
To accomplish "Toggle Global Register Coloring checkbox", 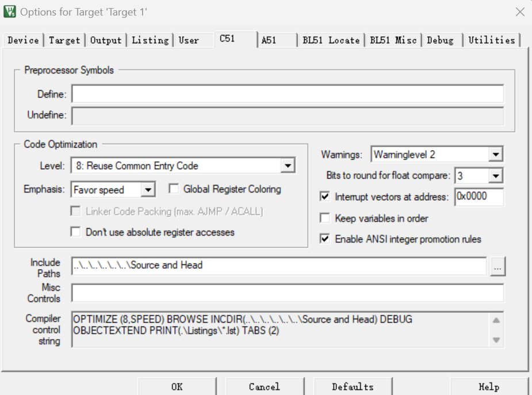I will (x=174, y=189).
